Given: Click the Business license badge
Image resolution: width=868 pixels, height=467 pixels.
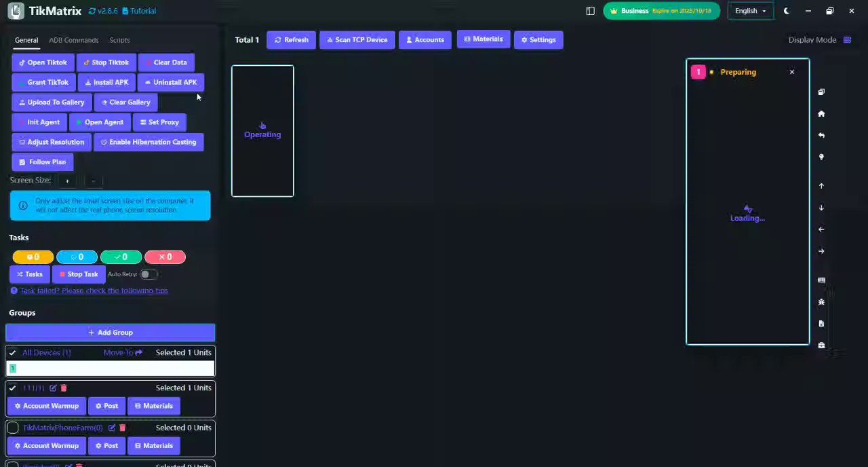Looking at the screenshot, I should [661, 11].
